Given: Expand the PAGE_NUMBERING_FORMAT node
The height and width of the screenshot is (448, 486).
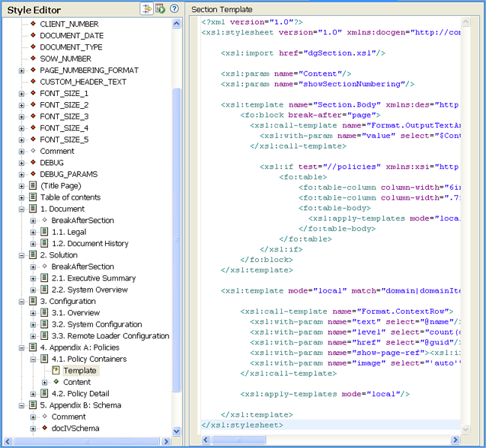Looking at the screenshot, I should [22, 71].
